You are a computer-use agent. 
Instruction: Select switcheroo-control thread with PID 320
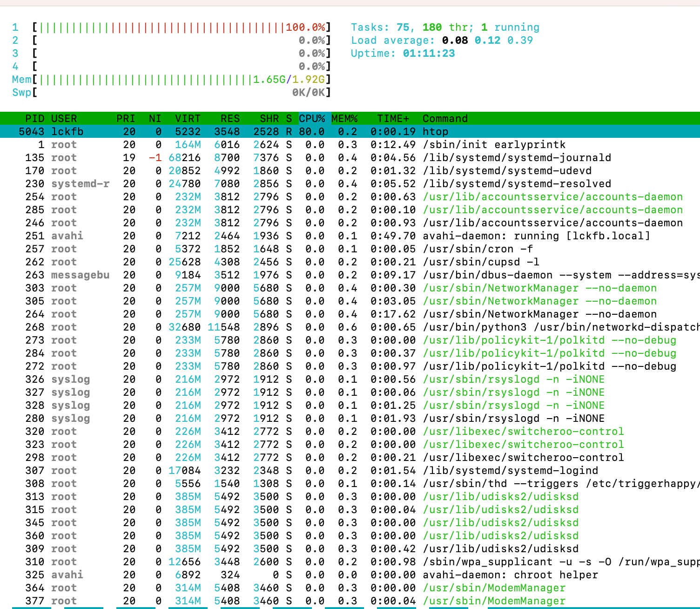350,432
